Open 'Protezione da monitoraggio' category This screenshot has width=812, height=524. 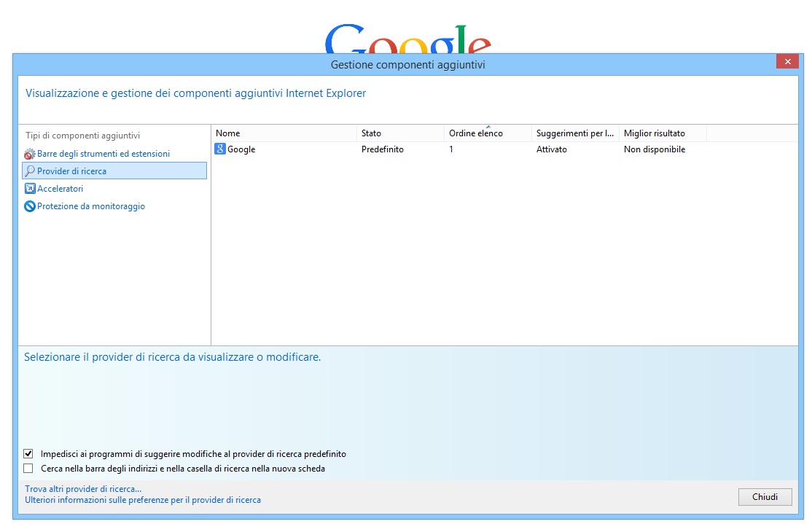(x=91, y=206)
